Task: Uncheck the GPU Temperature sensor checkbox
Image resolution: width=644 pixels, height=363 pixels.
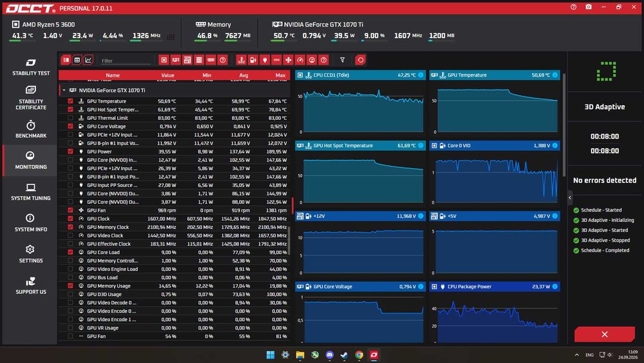Action: 70,101
